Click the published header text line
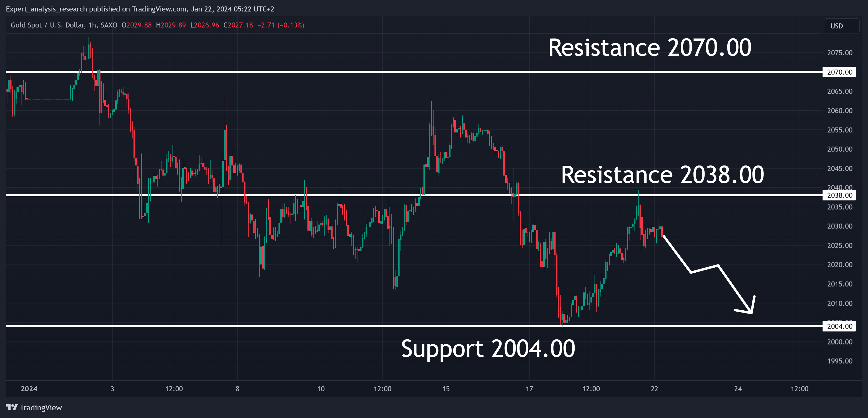The image size is (868, 418). coord(140,9)
